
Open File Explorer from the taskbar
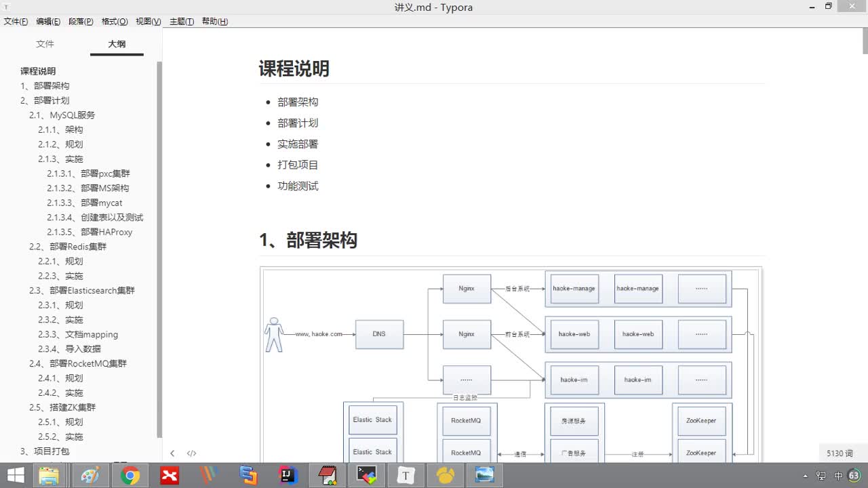(x=49, y=476)
